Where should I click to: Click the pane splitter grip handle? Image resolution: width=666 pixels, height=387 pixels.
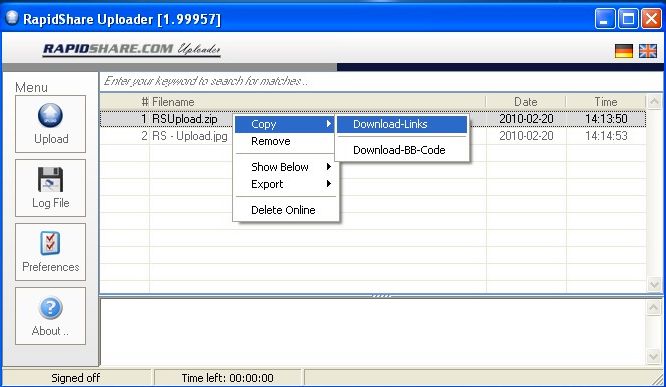point(381,296)
